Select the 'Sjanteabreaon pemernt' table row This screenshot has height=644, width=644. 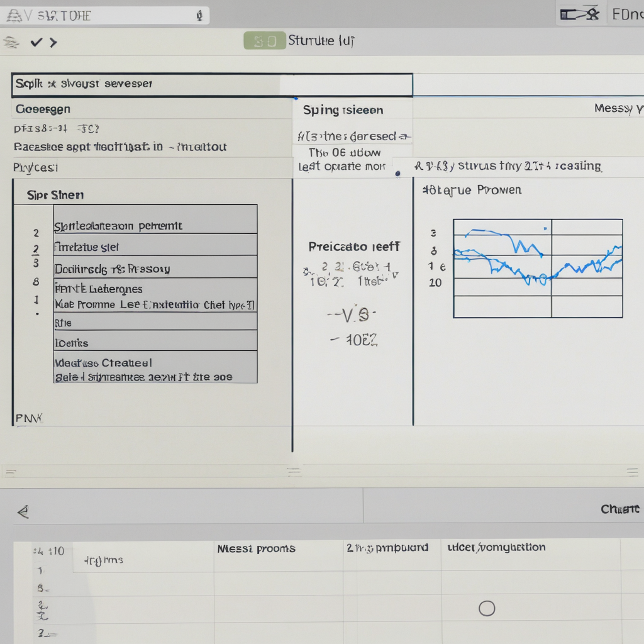(x=155, y=219)
